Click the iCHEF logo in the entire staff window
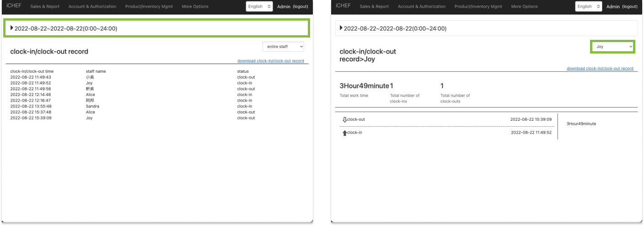The width and height of the screenshot is (644, 226). click(14, 6)
